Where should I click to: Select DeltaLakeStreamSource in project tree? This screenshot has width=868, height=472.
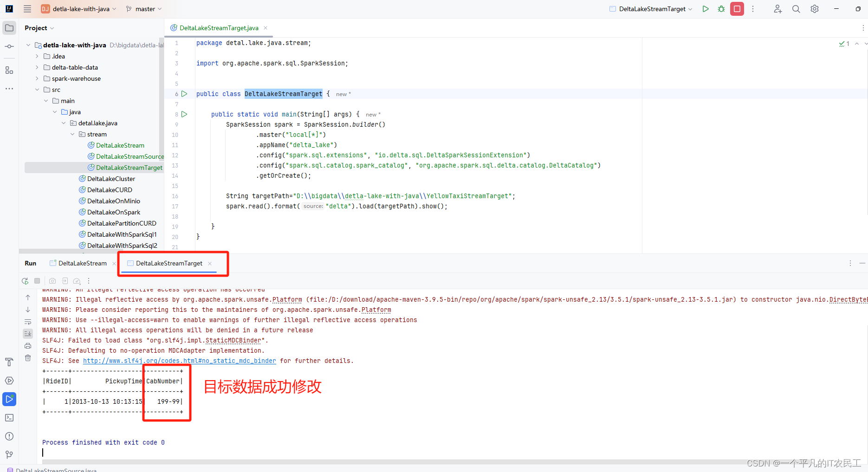[126, 156]
